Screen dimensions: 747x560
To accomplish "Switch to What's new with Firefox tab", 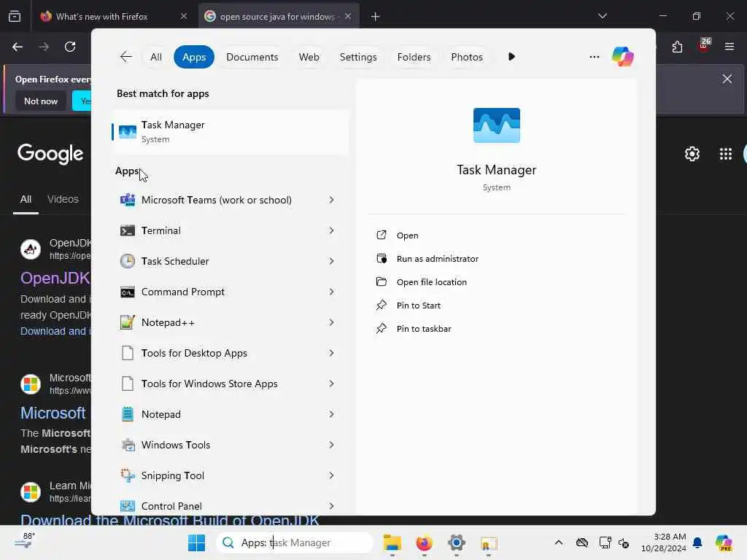I will point(113,16).
